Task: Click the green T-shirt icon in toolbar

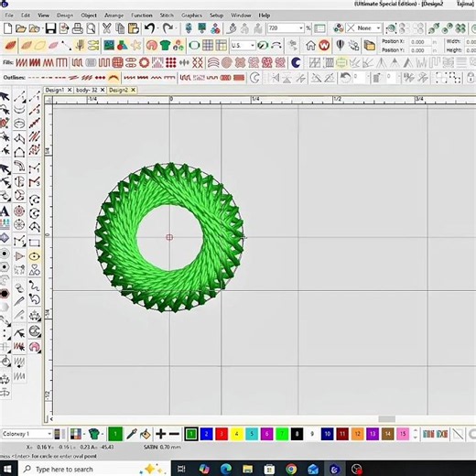Action: click(165, 46)
